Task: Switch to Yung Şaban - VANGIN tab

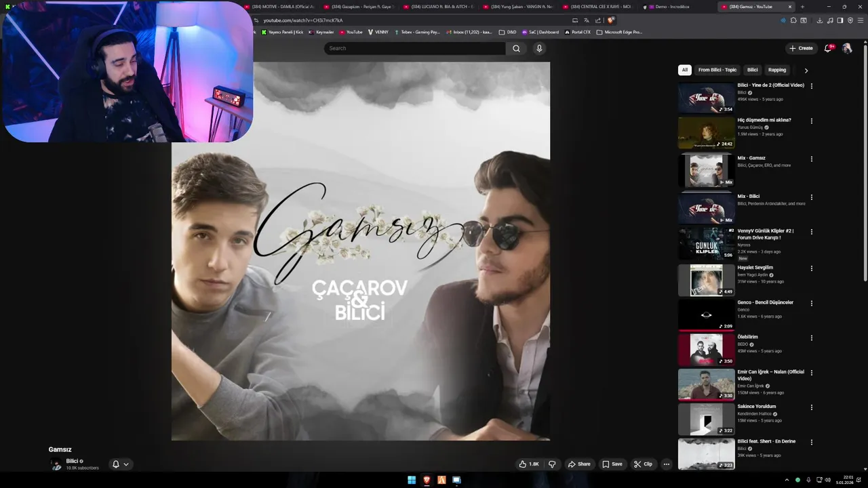Action: 517,7
